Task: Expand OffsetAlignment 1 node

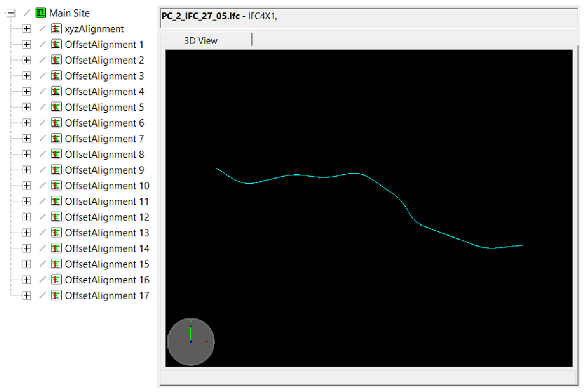Action: (27, 45)
